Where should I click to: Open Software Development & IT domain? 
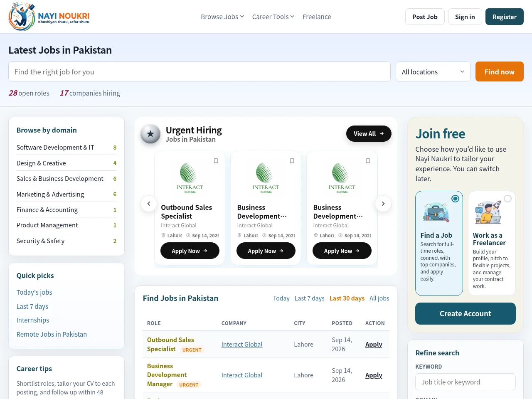(66, 147)
